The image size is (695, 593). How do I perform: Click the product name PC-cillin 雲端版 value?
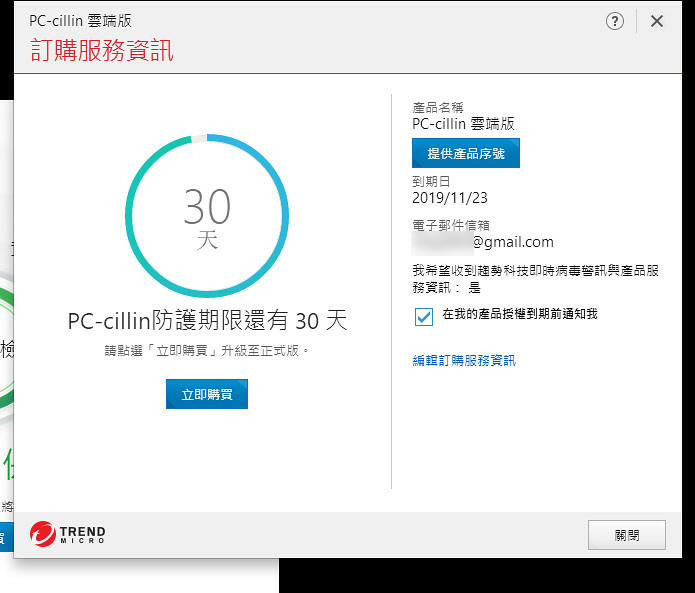point(463,124)
